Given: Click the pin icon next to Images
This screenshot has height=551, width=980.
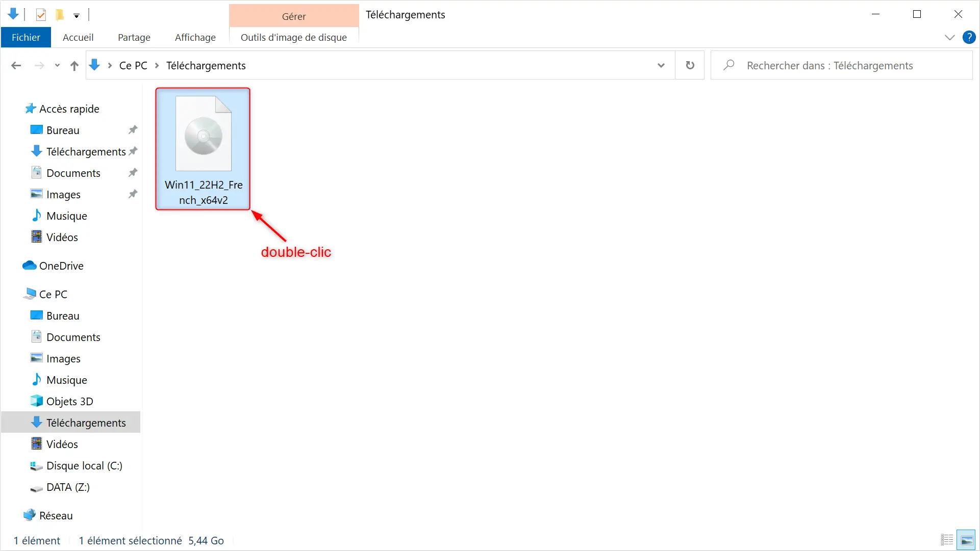Looking at the screenshot, I should [133, 194].
